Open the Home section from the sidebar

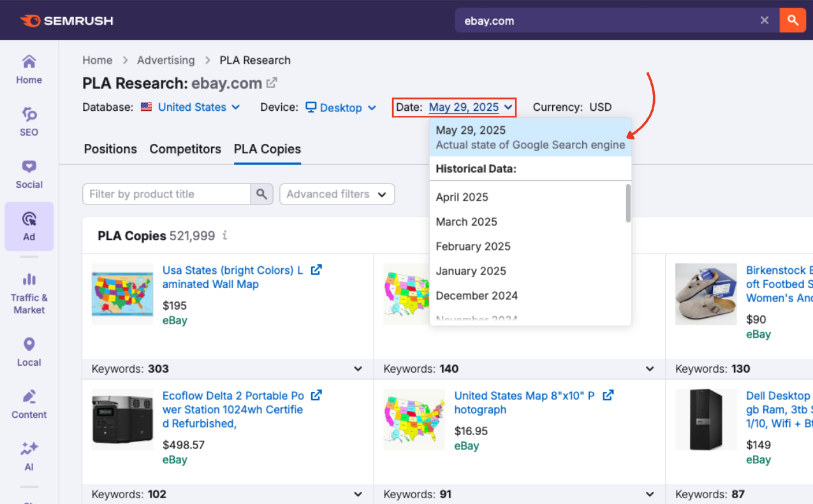pyautogui.click(x=29, y=67)
